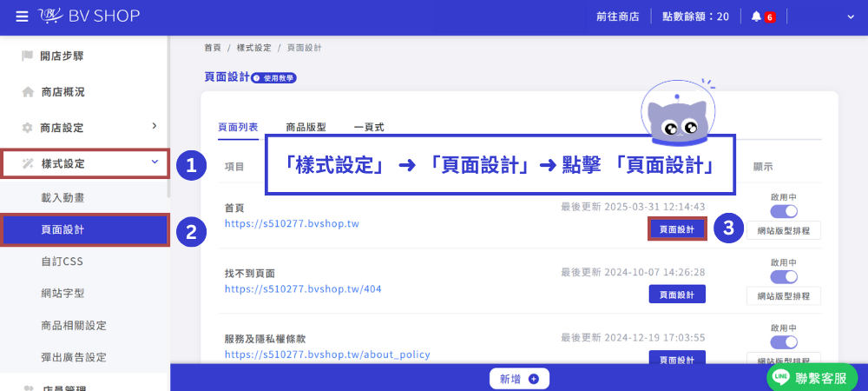Click the 找不到頁面 row title
Viewport: 868px width, 391px height.
250,273
